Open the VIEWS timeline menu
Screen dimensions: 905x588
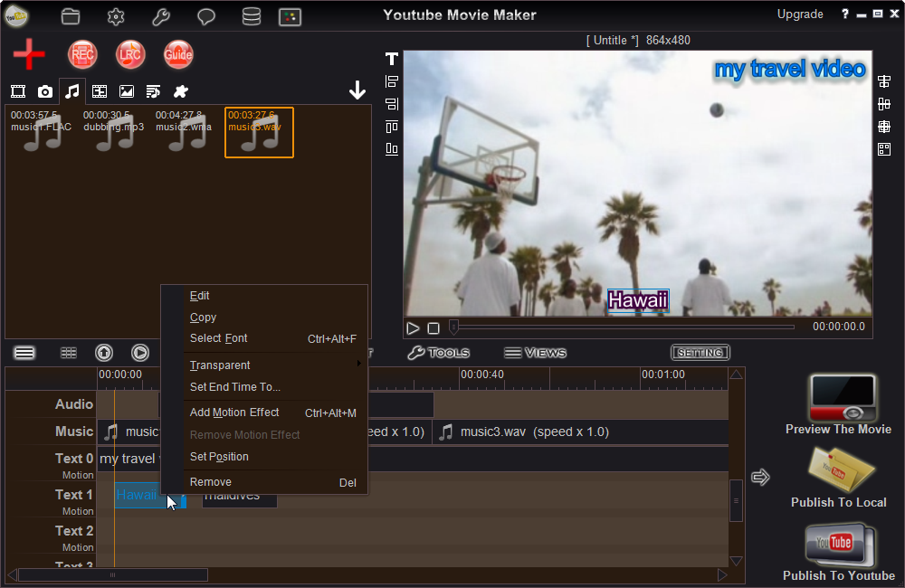(x=535, y=353)
